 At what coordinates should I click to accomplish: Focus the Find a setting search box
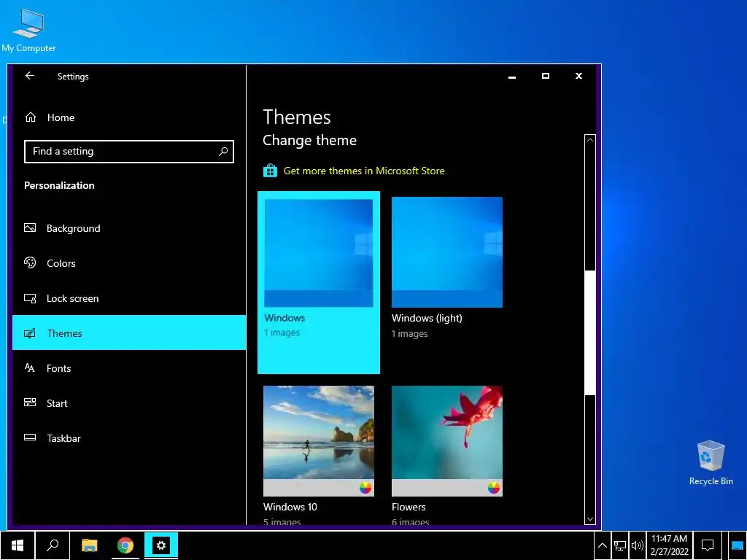[x=128, y=152]
